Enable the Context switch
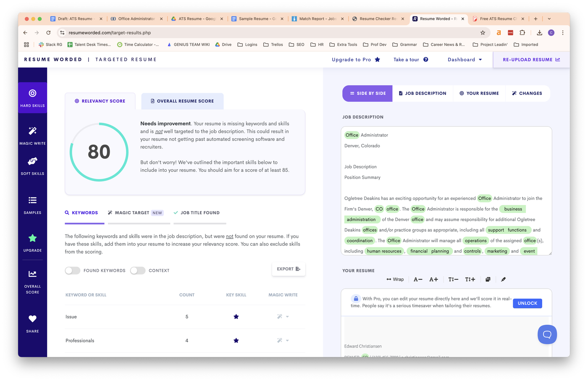The height and width of the screenshot is (381, 588). 138,271
